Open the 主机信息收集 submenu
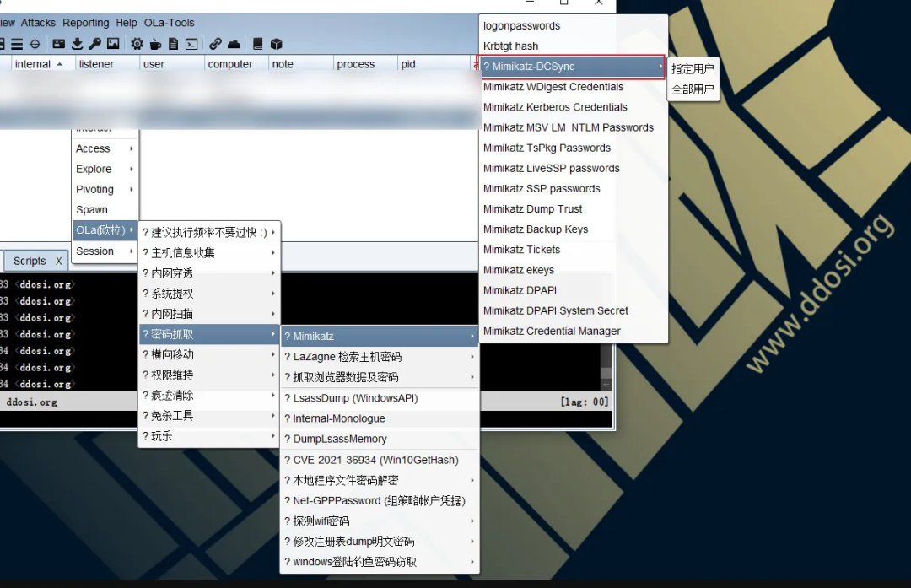 (x=209, y=253)
